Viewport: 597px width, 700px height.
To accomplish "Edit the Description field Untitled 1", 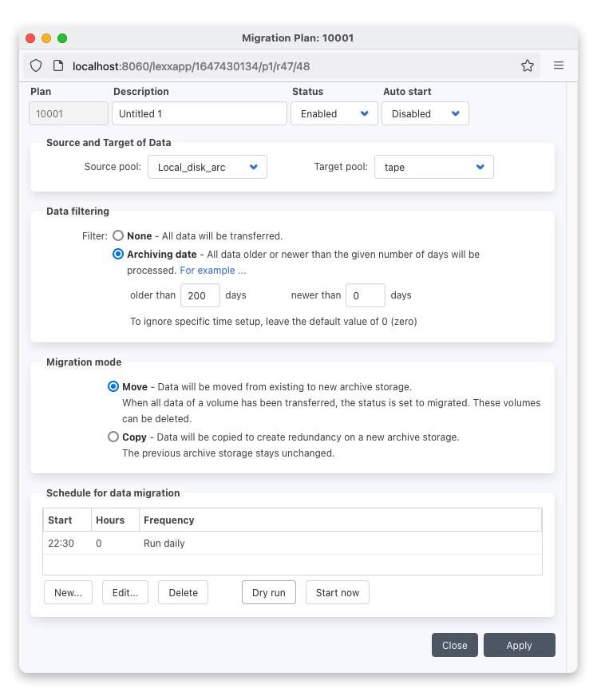I will (x=199, y=113).
